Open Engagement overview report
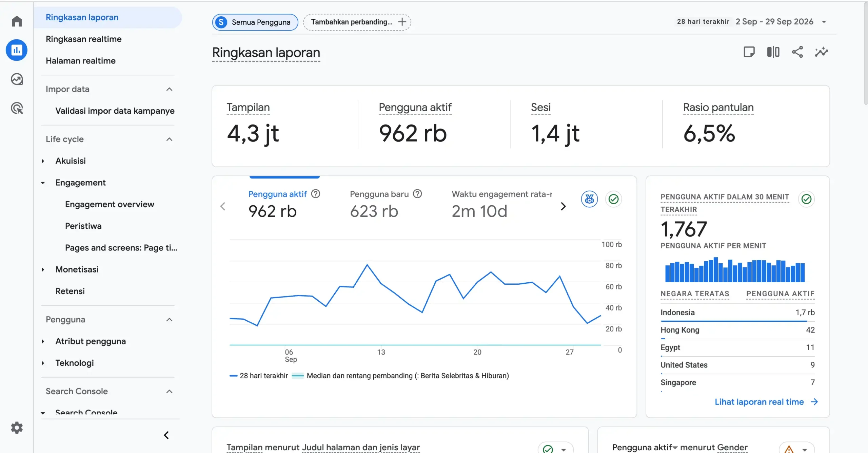The width and height of the screenshot is (868, 453). pos(110,204)
